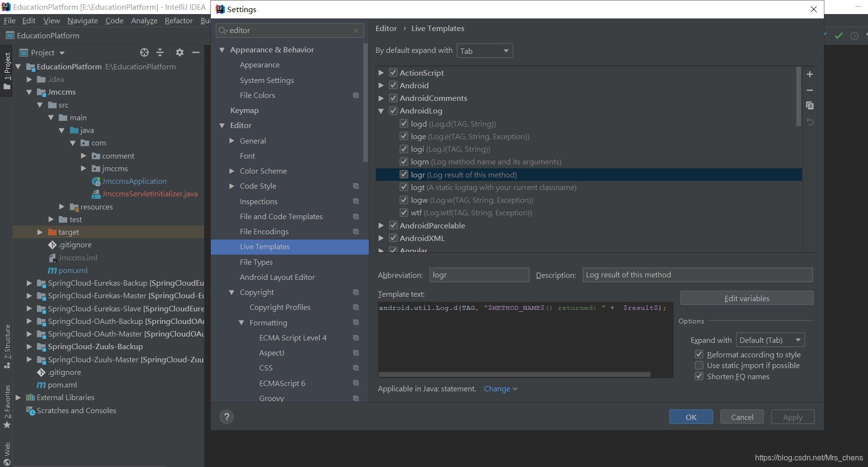Open the Favorites tool window star icon
868x467 pixels.
7,425
